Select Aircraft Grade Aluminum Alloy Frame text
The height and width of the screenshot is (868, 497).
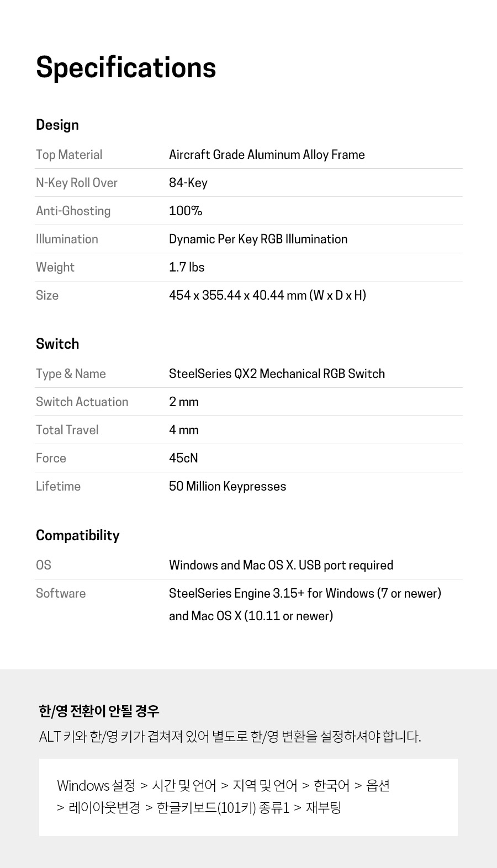(x=267, y=155)
